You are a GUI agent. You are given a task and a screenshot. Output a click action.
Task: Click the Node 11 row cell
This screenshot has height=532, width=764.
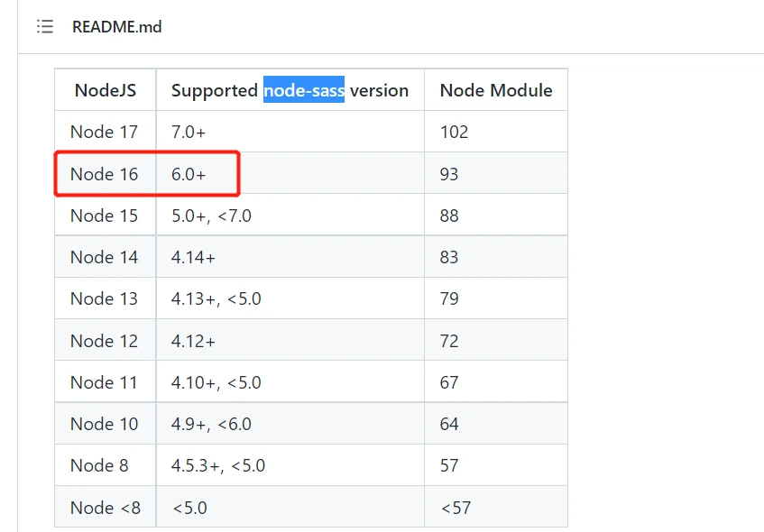(x=106, y=382)
